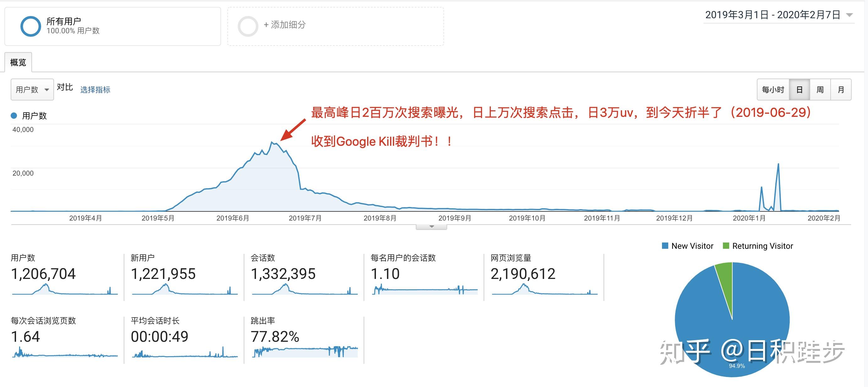Screen dimensions: 868x387
Task: Select the 新用户 metric sparkline
Action: (185, 290)
